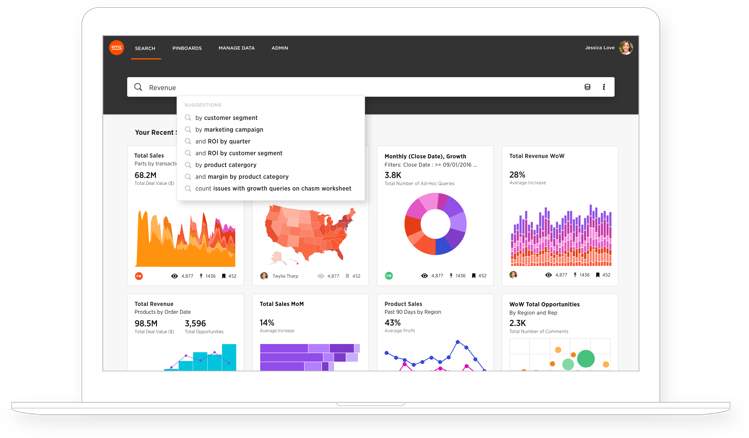Image resolution: width=749 pixels, height=438 pixels.
Task: Open the three-dot more menu in search bar
Action: pos(604,87)
